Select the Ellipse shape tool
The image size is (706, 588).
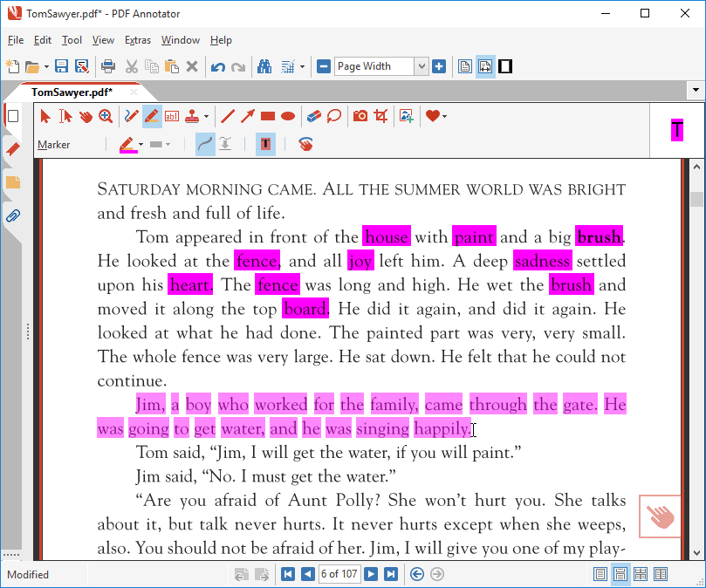click(288, 116)
